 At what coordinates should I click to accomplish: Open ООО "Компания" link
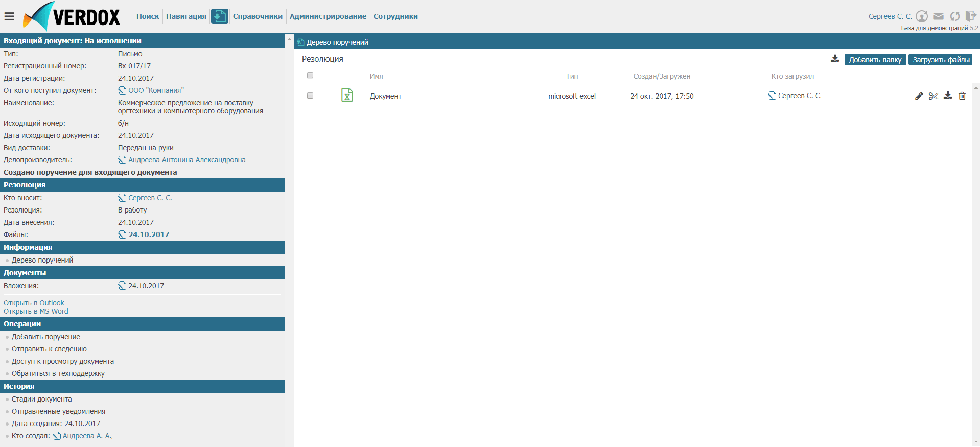coord(156,90)
